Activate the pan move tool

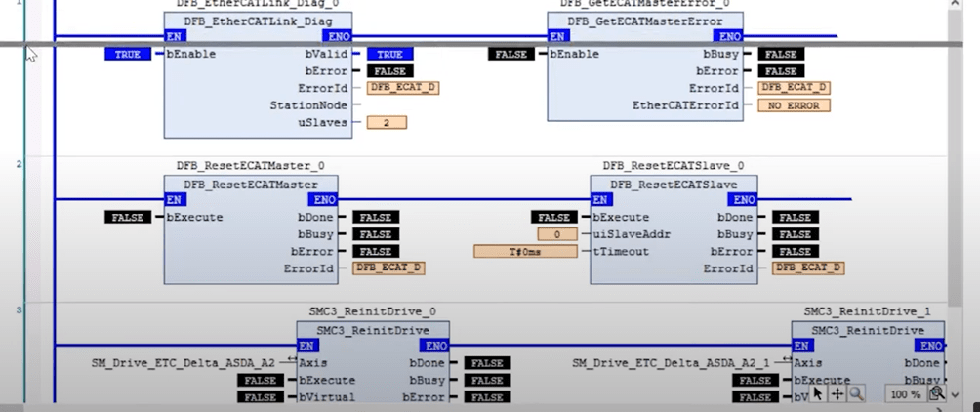837,392
